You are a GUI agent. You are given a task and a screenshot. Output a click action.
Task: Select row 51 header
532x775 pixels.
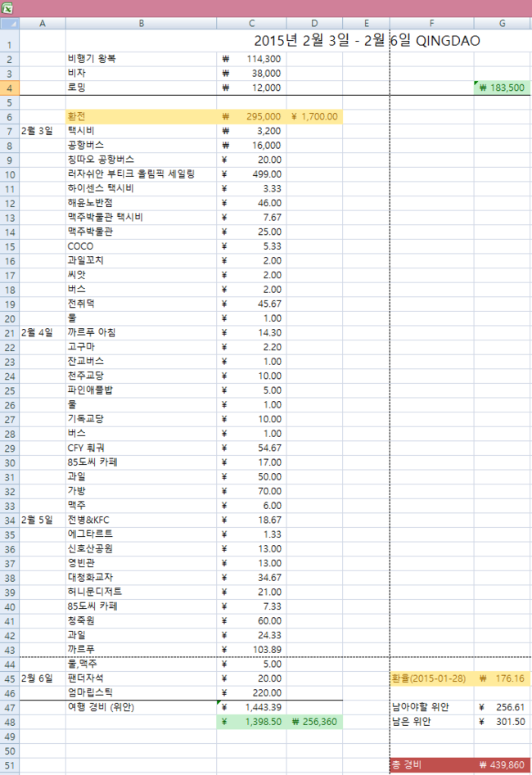click(x=9, y=765)
